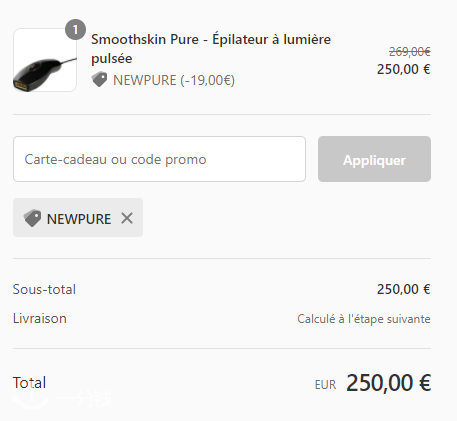
Task: Select the Smoothskin Pure product title
Action: pyautogui.click(x=211, y=49)
